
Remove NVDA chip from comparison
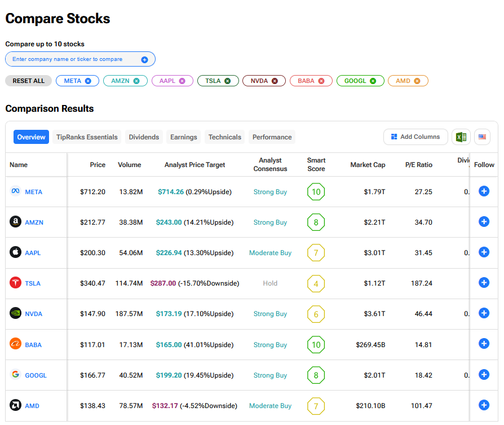(275, 81)
